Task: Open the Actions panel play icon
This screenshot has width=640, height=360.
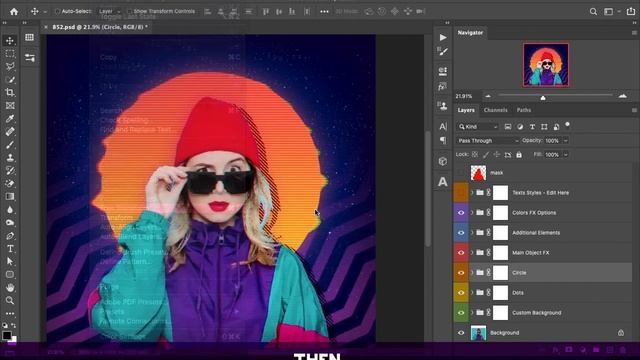Action: coord(443,38)
